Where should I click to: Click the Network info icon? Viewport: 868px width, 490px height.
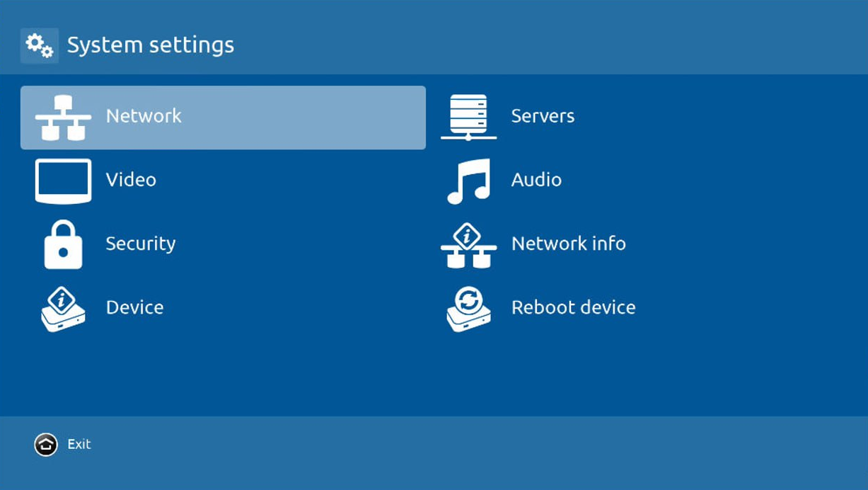click(x=468, y=245)
